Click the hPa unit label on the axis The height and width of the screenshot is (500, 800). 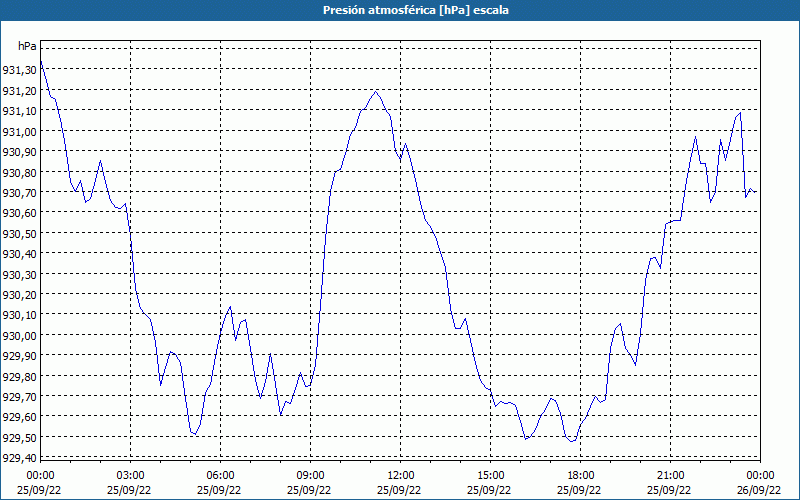pos(27,47)
